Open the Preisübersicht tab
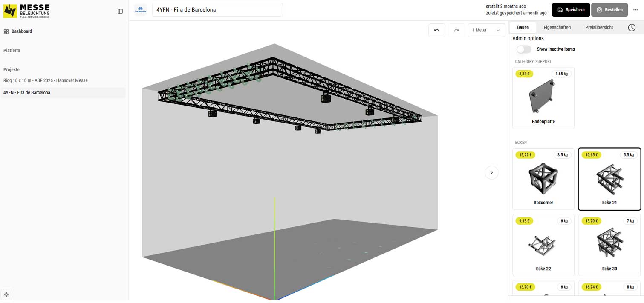The width and height of the screenshot is (644, 303). click(599, 27)
